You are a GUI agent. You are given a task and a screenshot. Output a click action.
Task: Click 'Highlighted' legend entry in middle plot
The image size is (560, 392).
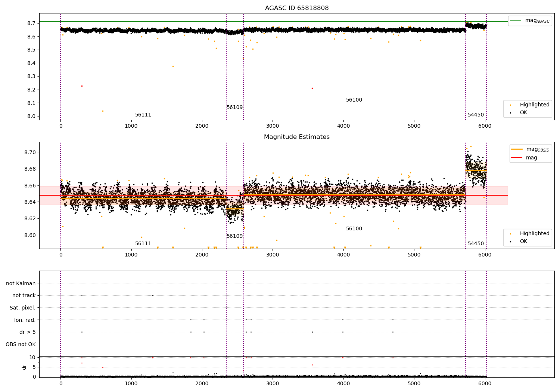(x=530, y=234)
